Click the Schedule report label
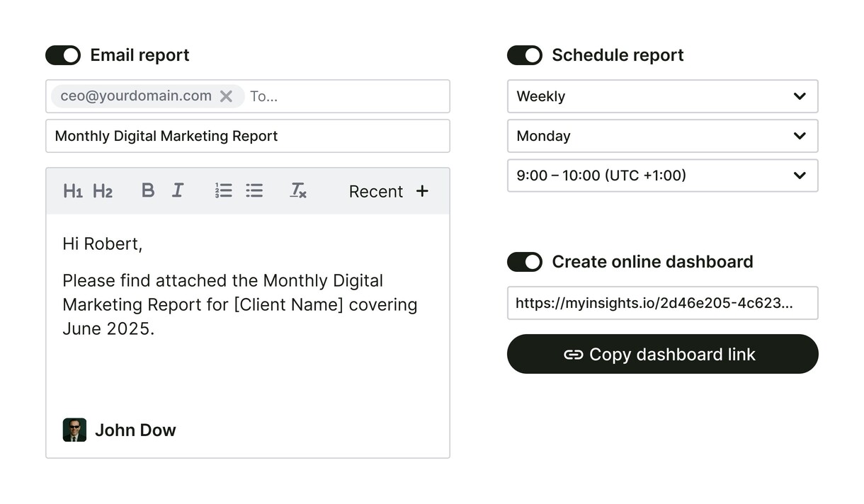The width and height of the screenshot is (864, 504). coord(618,55)
